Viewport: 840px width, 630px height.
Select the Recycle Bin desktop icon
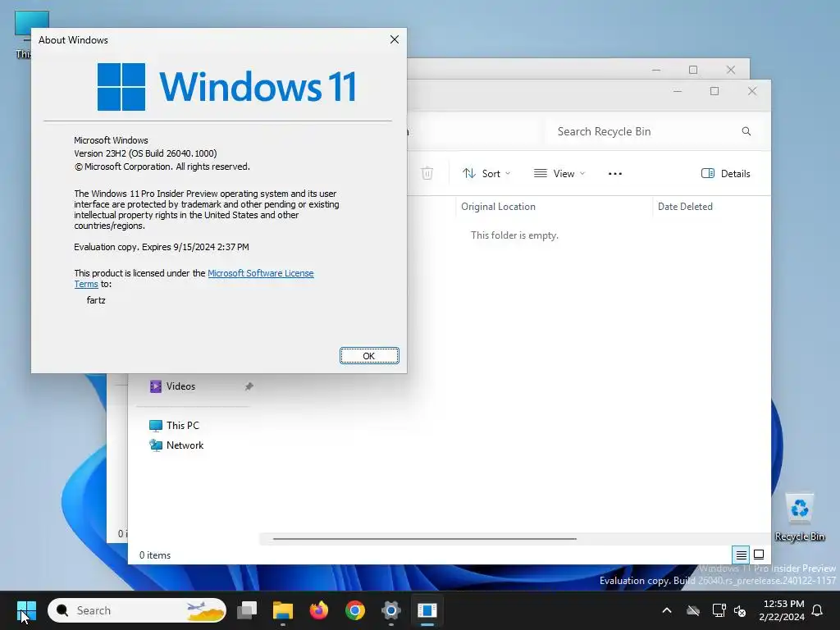tap(800, 517)
